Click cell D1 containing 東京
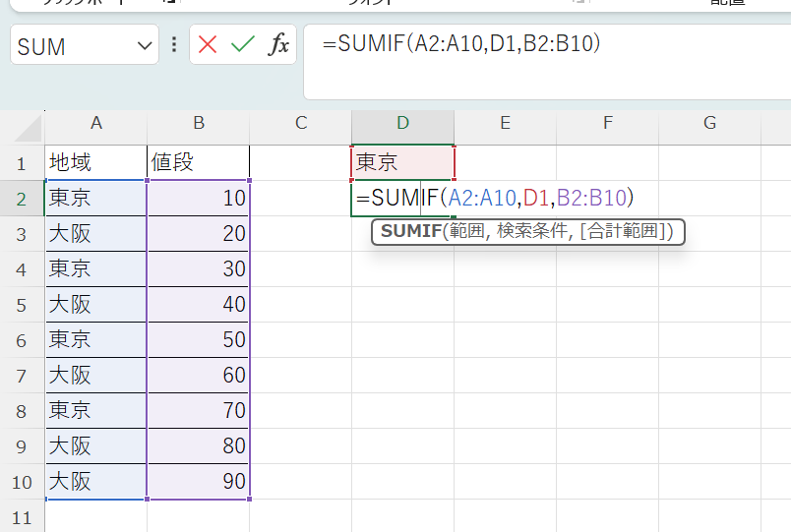This screenshot has width=791, height=532. point(402,162)
